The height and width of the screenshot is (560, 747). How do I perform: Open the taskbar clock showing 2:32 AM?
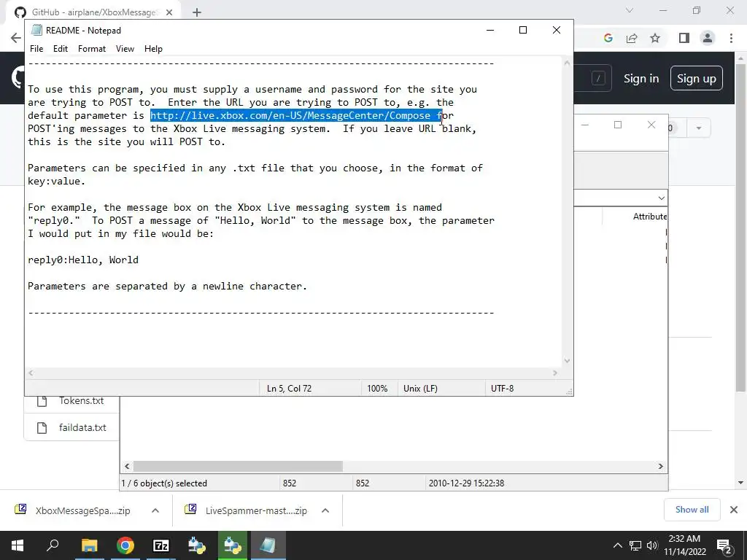(684, 545)
